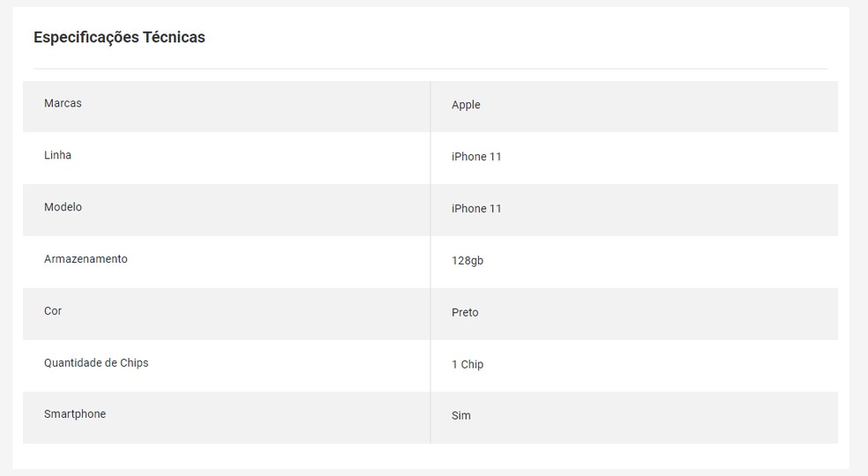The height and width of the screenshot is (476, 868).
Task: Click the Smartphone row label
Action: pos(75,414)
